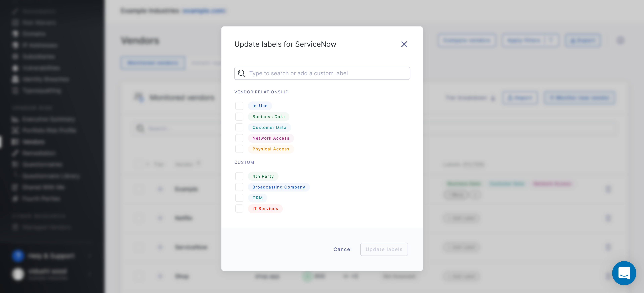Click the Network Access label pill
This screenshot has height=293, width=644.
click(271, 138)
